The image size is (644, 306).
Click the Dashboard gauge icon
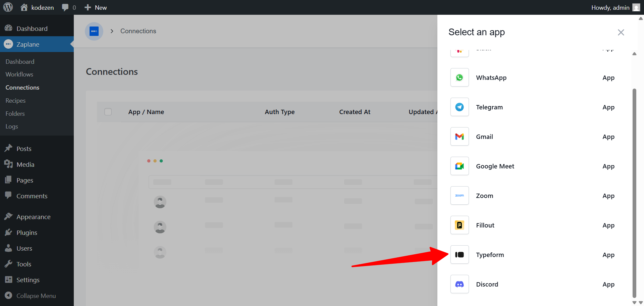tap(8, 28)
